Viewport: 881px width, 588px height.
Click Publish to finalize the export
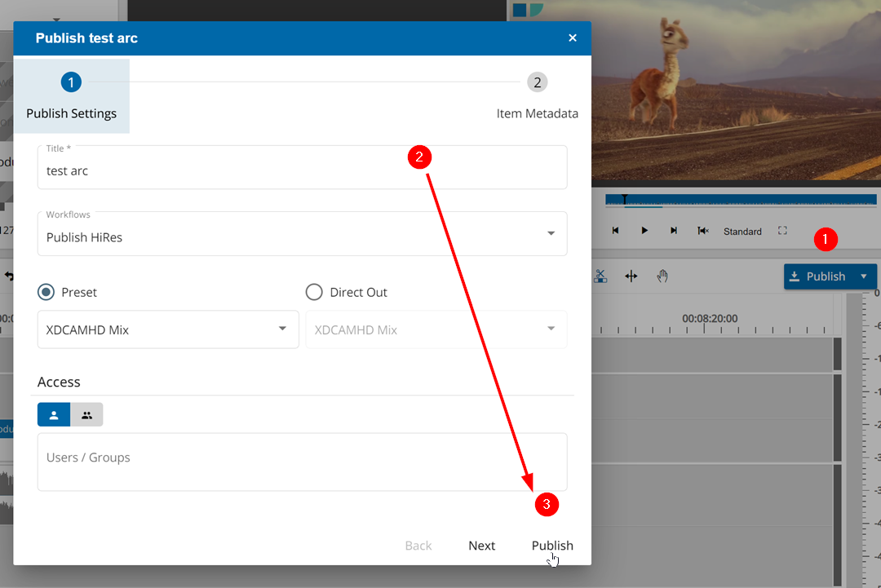click(552, 546)
